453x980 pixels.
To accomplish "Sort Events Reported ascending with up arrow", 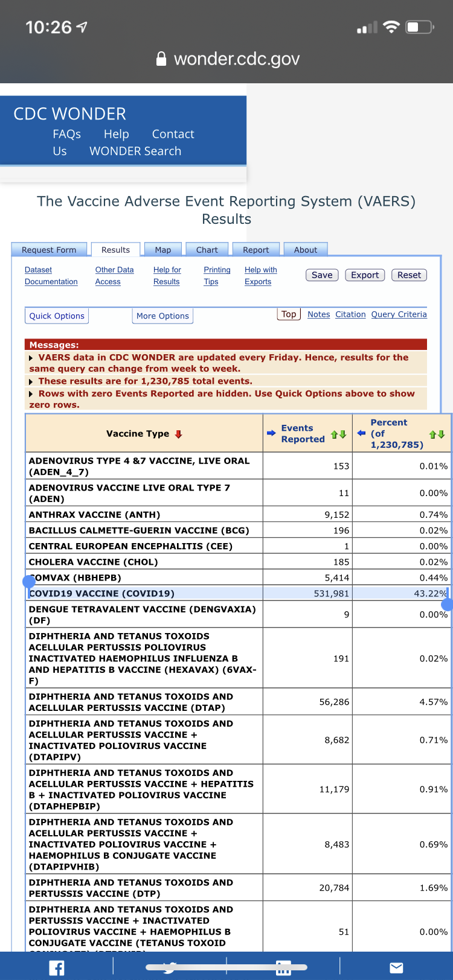I will click(x=334, y=434).
